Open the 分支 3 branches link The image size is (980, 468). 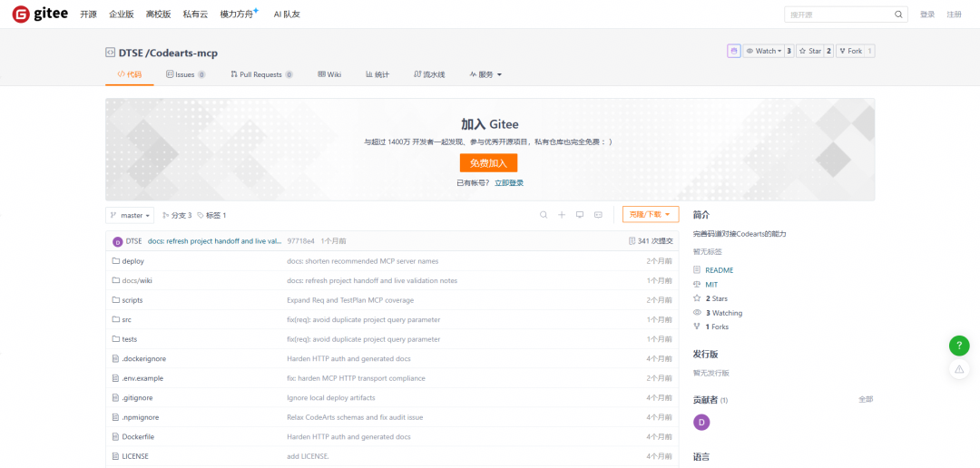coord(177,215)
